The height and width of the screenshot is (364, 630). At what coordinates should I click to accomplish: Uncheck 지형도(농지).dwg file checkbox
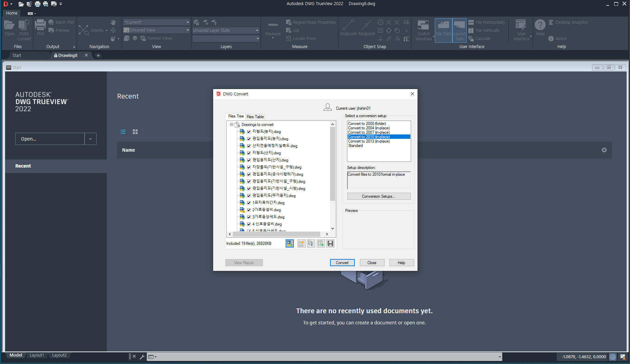pyautogui.click(x=249, y=132)
